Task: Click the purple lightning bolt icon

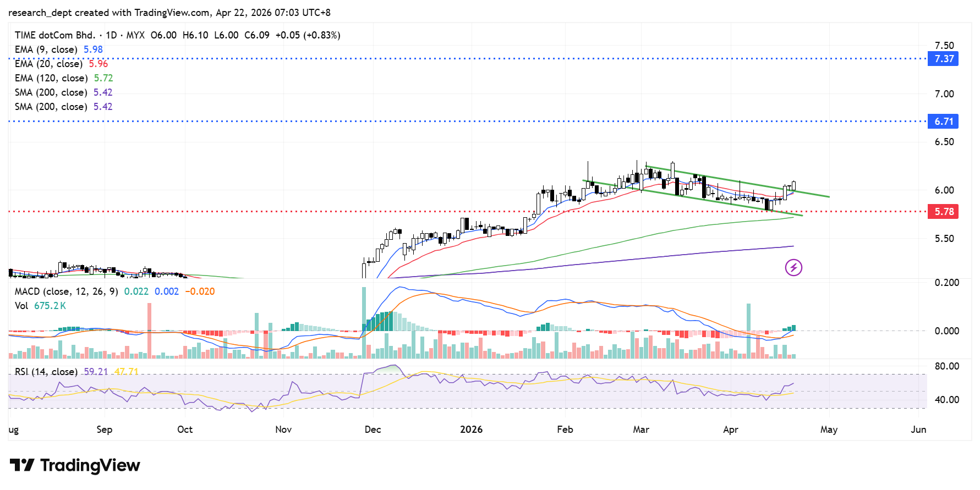Action: (x=793, y=268)
